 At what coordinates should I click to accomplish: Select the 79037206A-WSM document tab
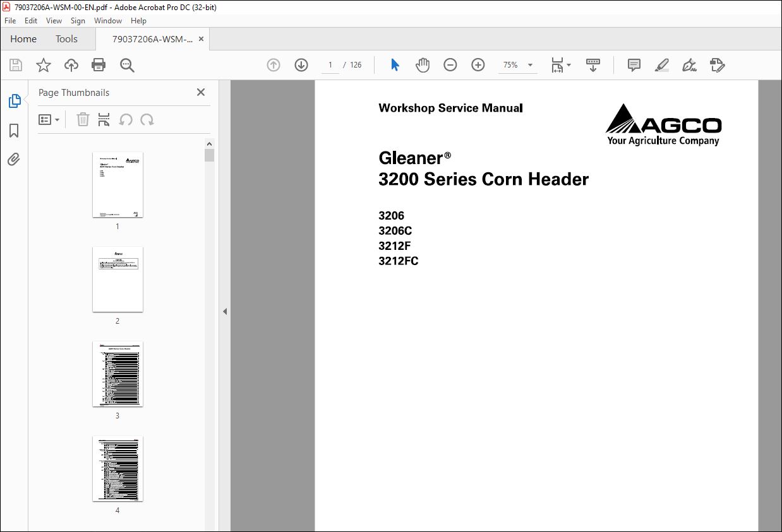click(x=152, y=39)
